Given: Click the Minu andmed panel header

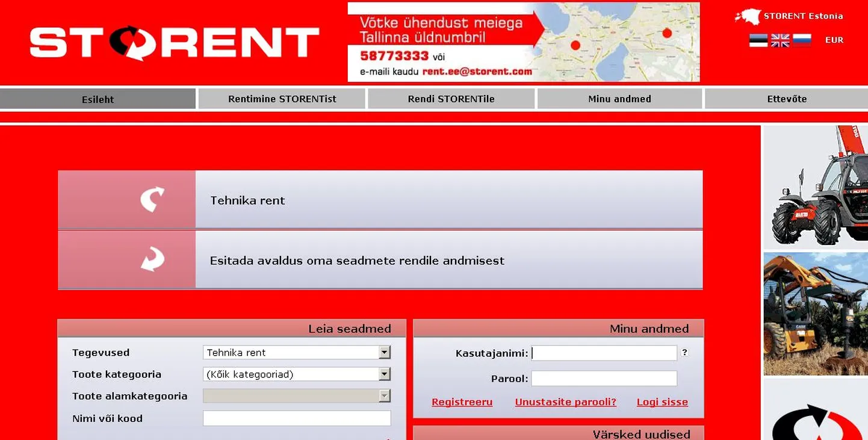Looking at the screenshot, I should 559,329.
